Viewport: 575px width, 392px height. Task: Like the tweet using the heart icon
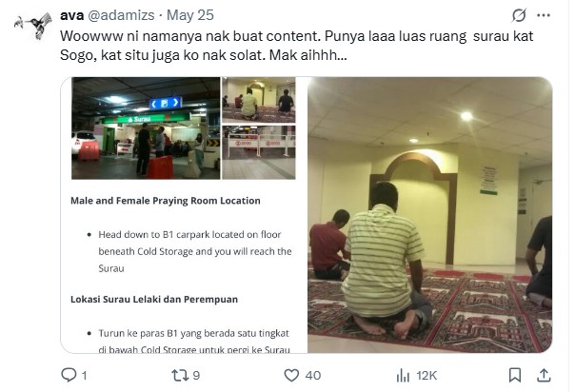click(x=291, y=375)
